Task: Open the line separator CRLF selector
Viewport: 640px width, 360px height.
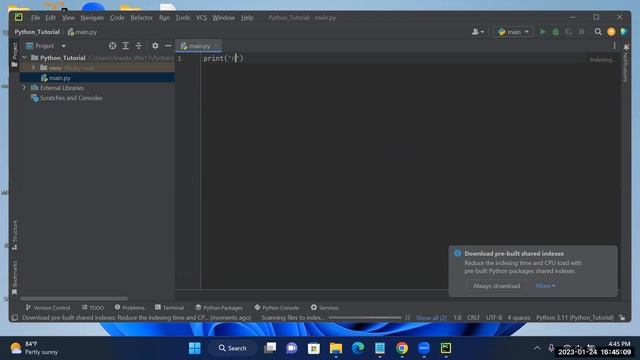Action: 473,318
